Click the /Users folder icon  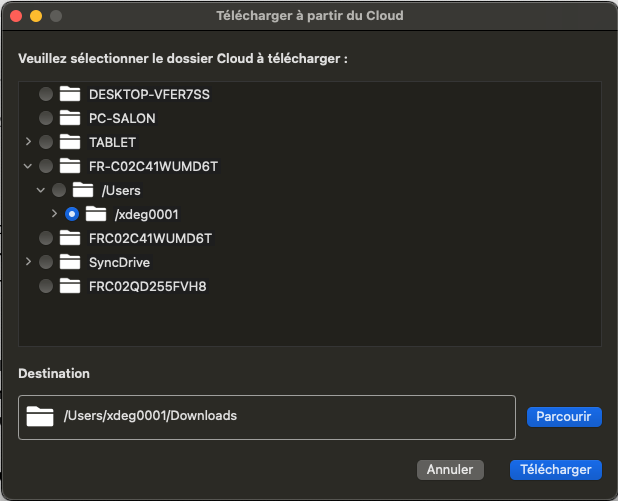pos(82,190)
